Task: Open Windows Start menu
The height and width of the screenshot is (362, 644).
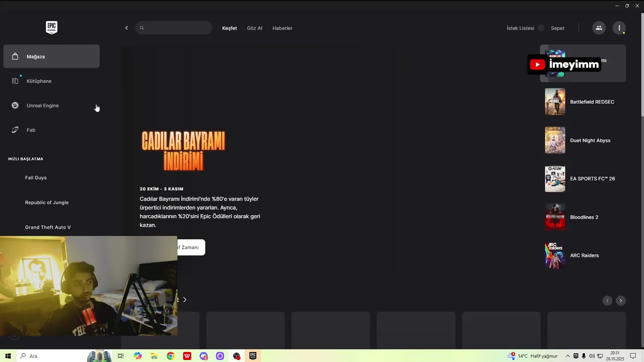Action: (x=8, y=356)
